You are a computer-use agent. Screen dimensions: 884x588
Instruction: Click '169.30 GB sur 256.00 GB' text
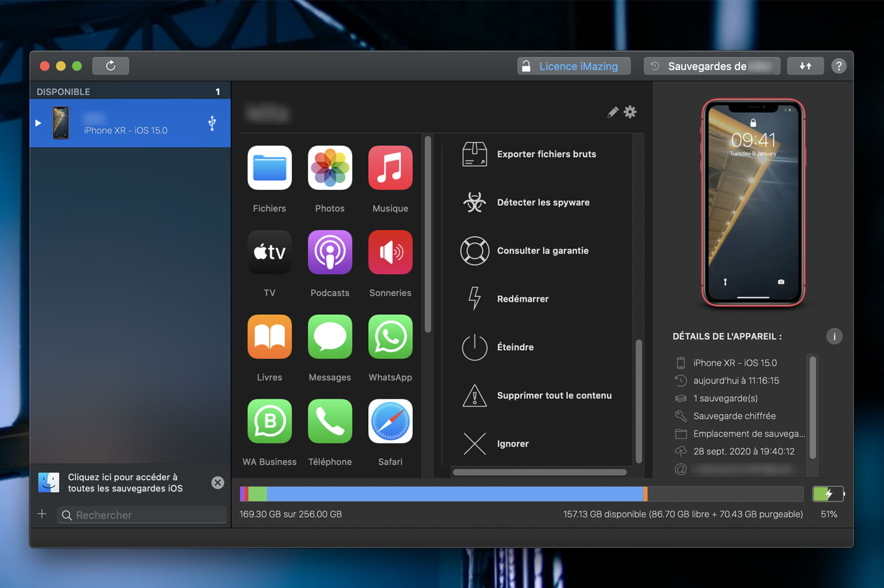290,514
